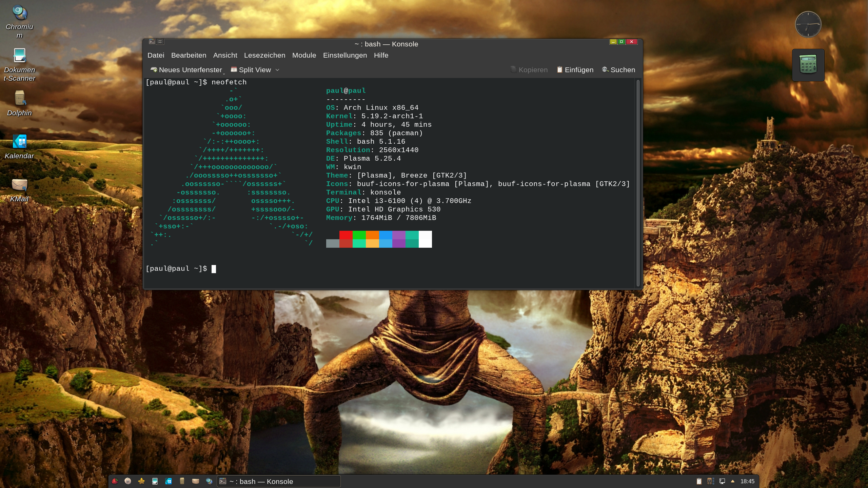The image size is (868, 488).
Task: Click the calculator widget on desktop
Action: pyautogui.click(x=808, y=65)
